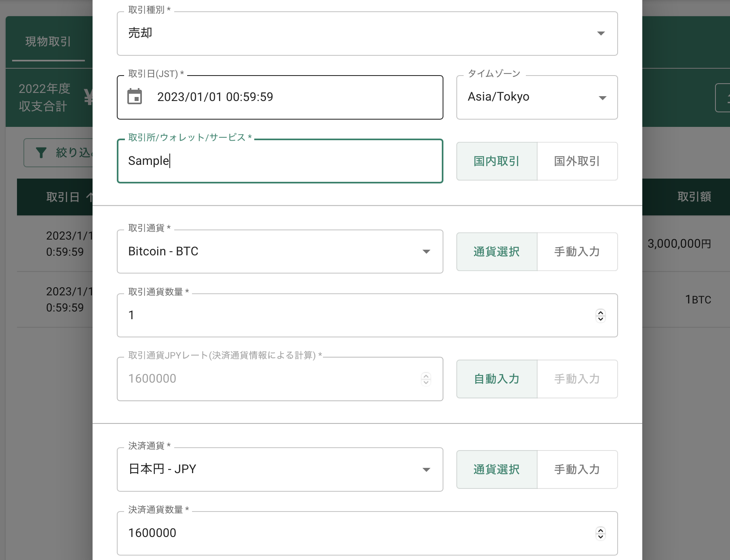Click the 1BTC amount cell

[x=698, y=299]
